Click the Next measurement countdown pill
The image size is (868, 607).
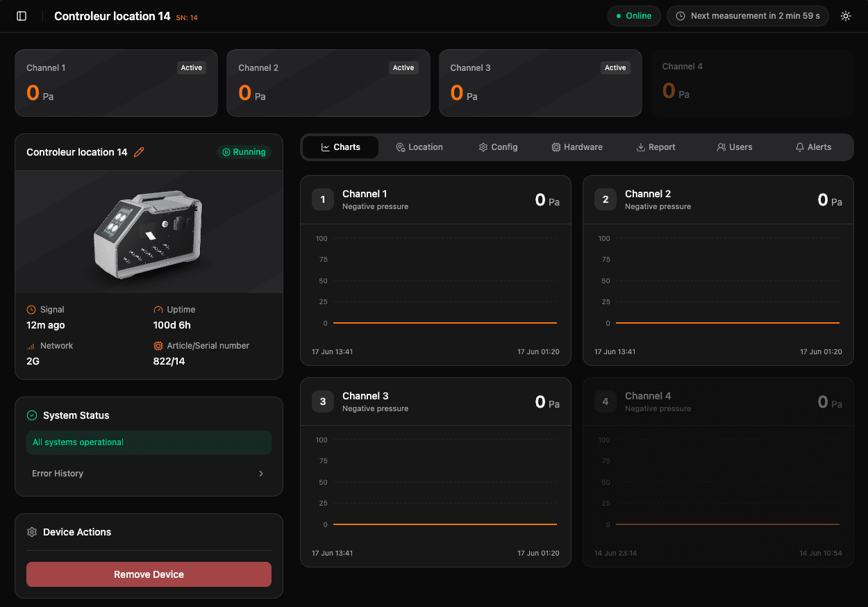[748, 16]
